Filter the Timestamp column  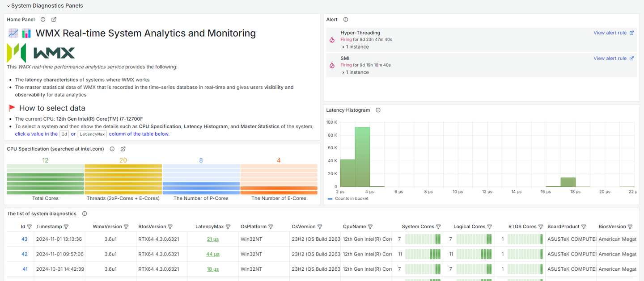[66, 227]
